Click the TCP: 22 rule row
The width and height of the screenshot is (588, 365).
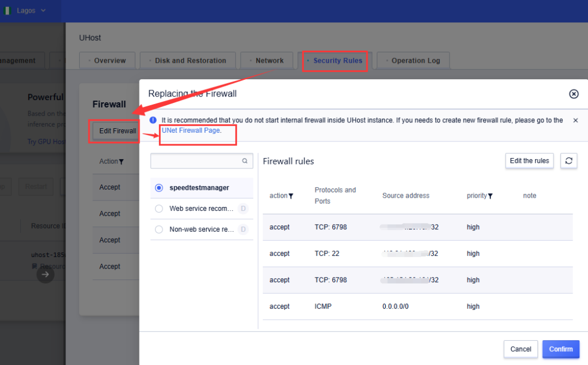click(x=418, y=253)
